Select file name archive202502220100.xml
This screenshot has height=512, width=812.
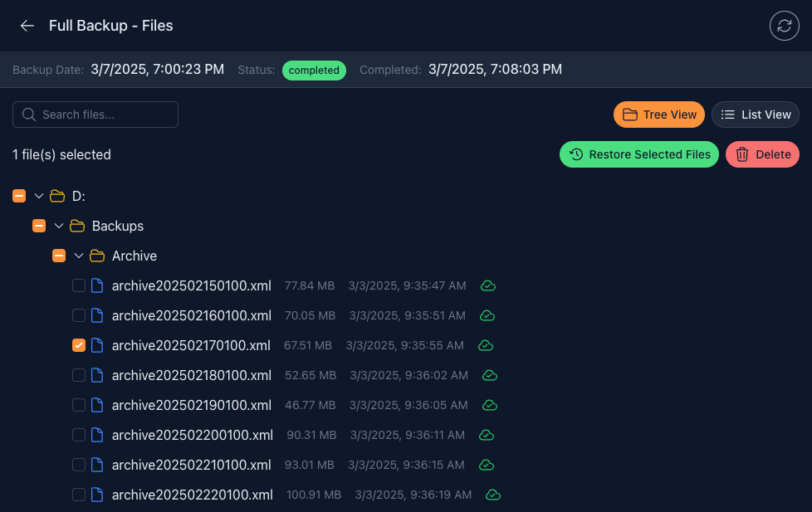pos(193,495)
